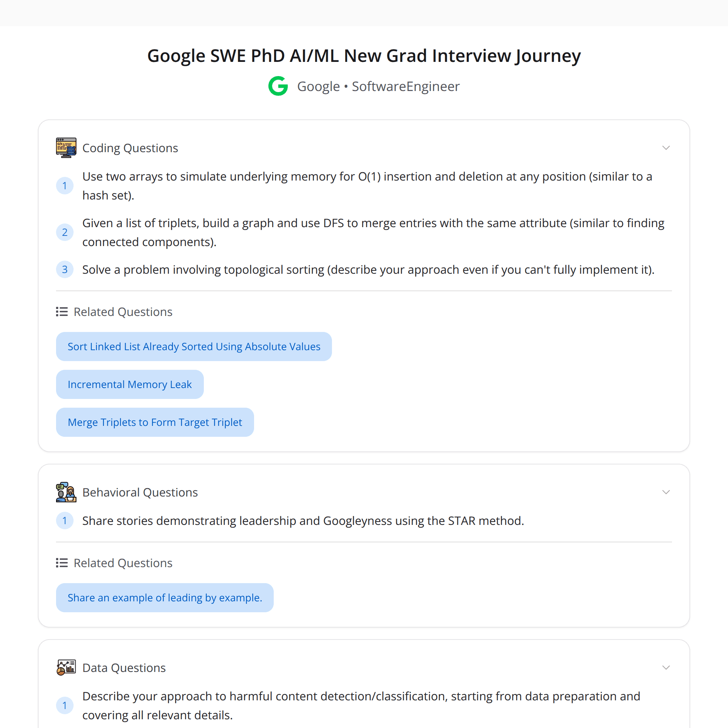Select numbered badge 1 in Data Questions
The image size is (728, 728).
(65, 705)
